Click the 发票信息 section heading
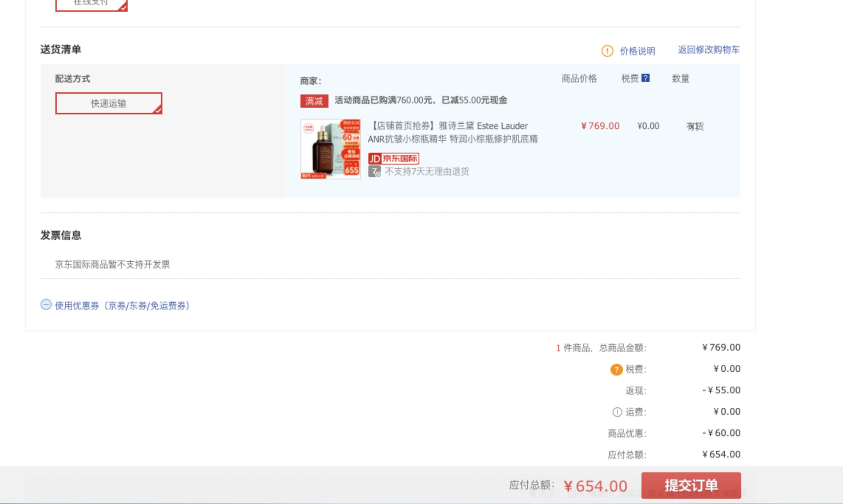Viewport: 843px width, 504px height. (61, 235)
